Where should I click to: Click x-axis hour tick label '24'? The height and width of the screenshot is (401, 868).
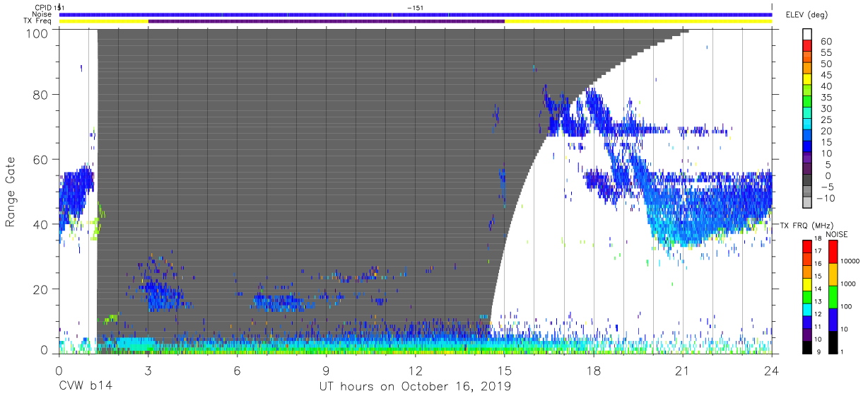coord(772,370)
